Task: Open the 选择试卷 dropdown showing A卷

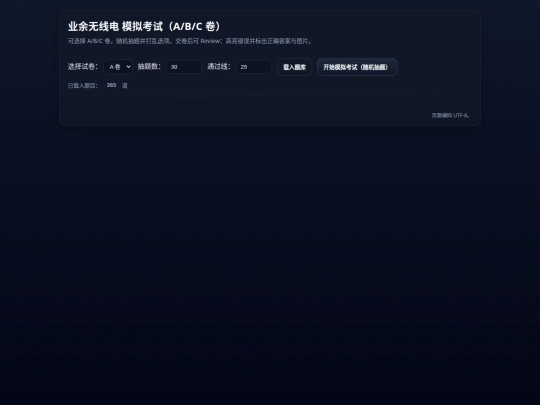Action: click(x=118, y=67)
